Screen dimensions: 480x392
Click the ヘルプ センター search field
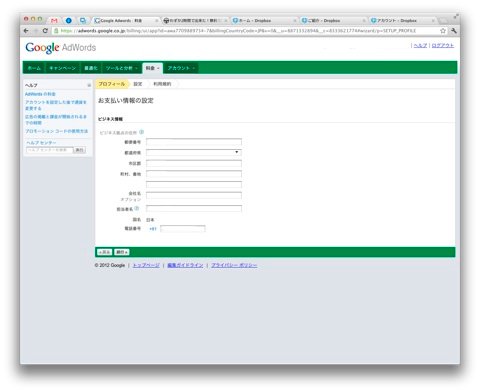pyautogui.click(x=49, y=150)
